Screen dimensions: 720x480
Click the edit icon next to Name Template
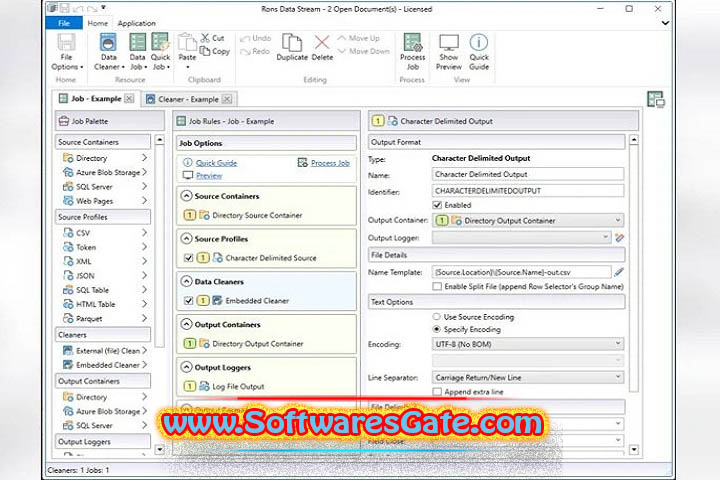[x=619, y=272]
